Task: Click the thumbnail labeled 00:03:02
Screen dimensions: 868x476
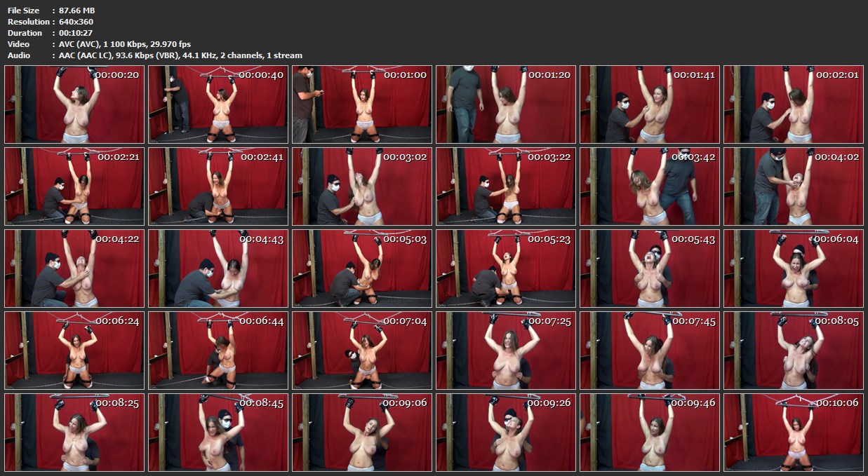Action: 362,186
